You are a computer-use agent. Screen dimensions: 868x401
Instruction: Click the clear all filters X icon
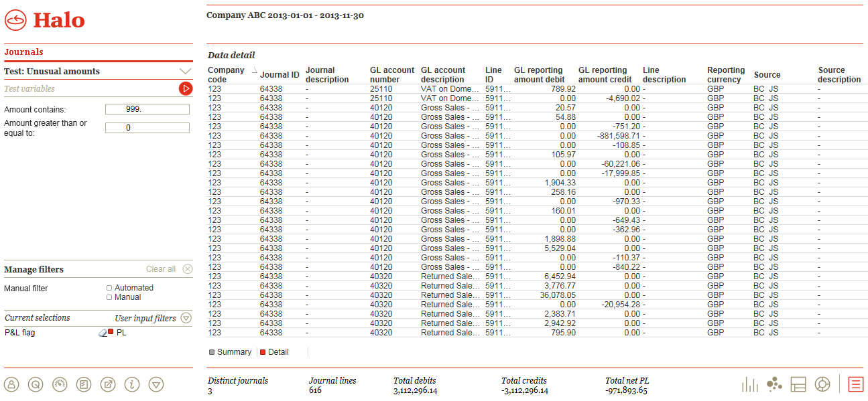pyautogui.click(x=188, y=269)
